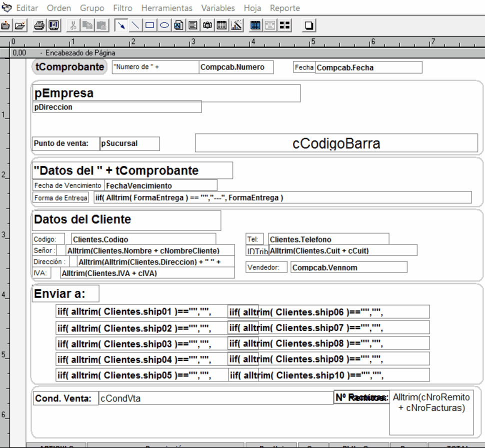
Task: Select the Clientes.Telefono field
Action: pyautogui.click(x=328, y=239)
